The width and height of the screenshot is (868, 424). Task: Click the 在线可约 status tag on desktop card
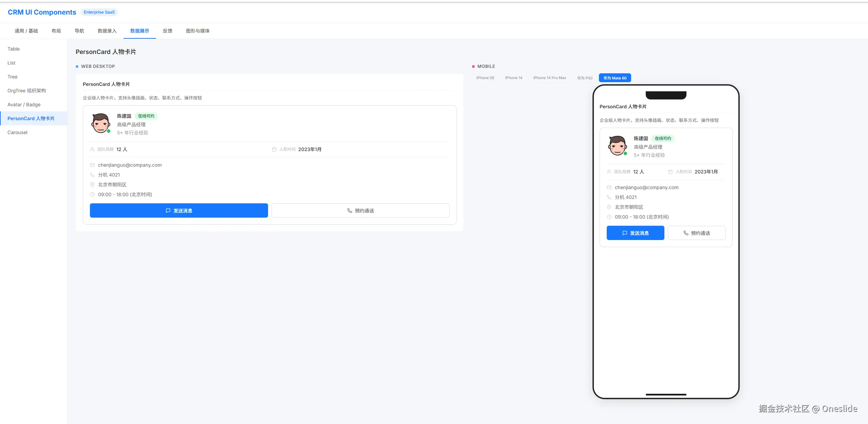coord(146,116)
